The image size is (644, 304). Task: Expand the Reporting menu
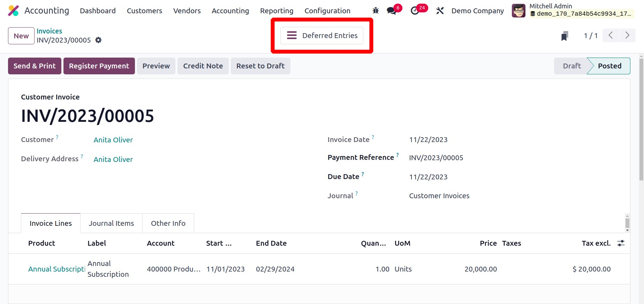click(276, 11)
